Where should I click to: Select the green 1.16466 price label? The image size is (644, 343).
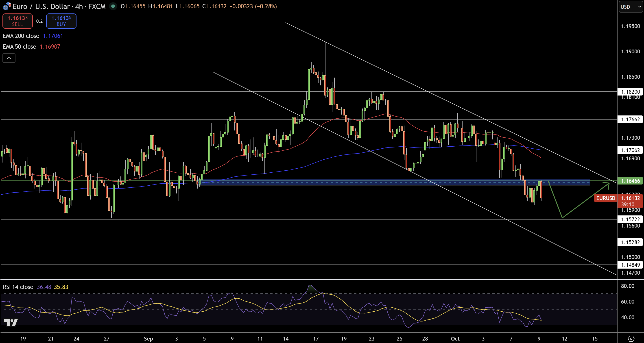(630, 181)
